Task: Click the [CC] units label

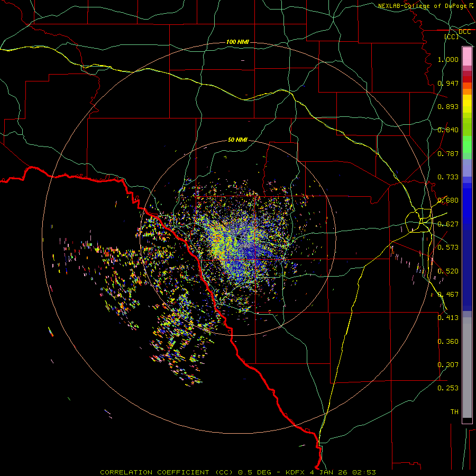Action: point(452,36)
